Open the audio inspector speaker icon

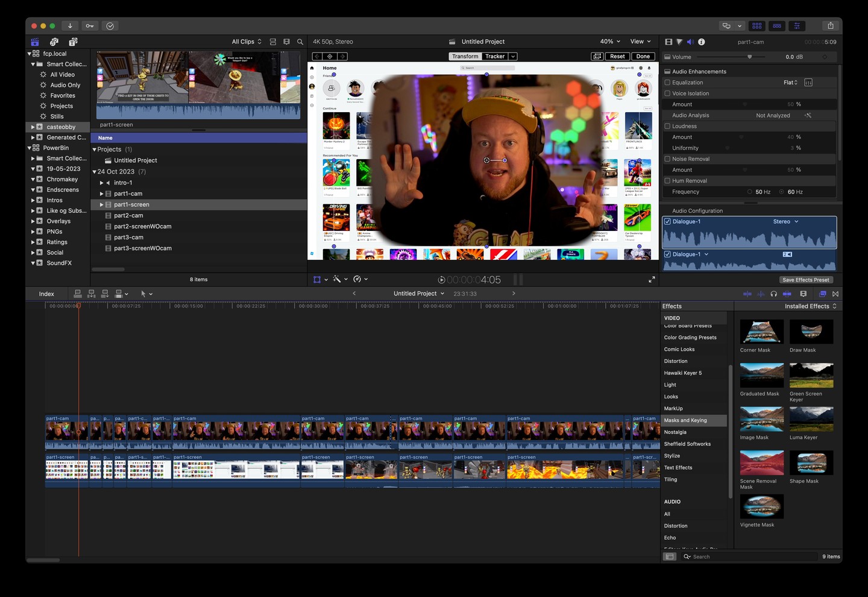pos(690,42)
